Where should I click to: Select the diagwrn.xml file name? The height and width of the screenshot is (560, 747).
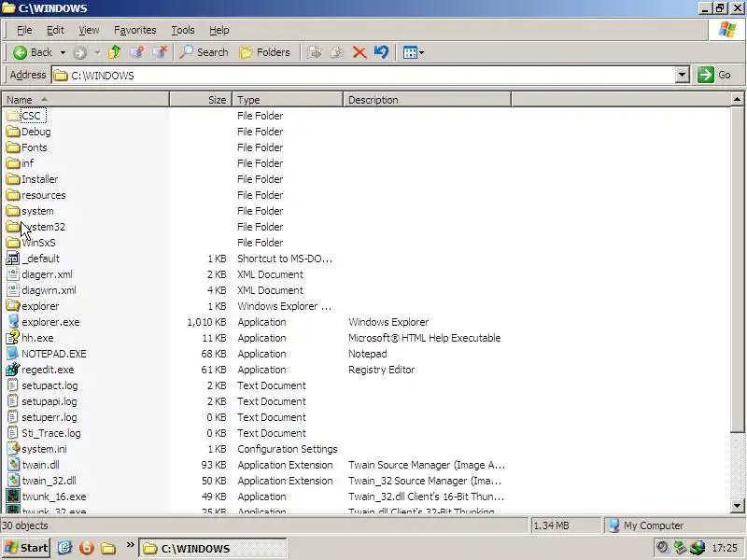coord(49,290)
